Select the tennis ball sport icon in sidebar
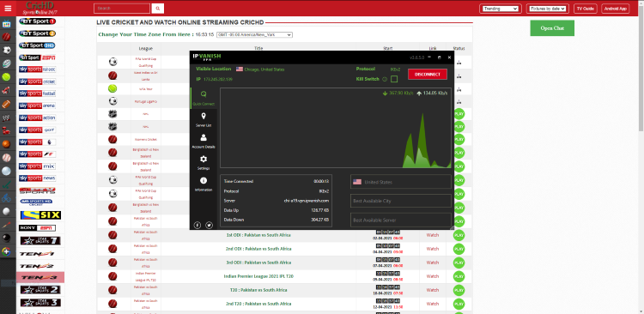This screenshot has width=644, height=314. (7, 77)
